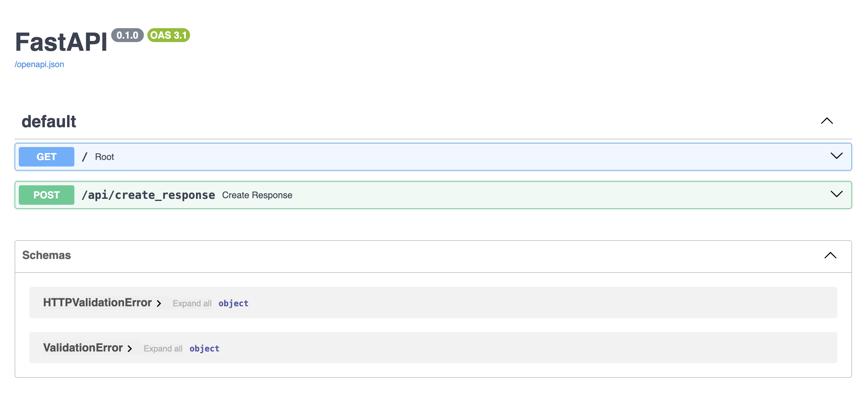Click the FastAPI title
Screen dimensions: 868x397
coord(61,42)
